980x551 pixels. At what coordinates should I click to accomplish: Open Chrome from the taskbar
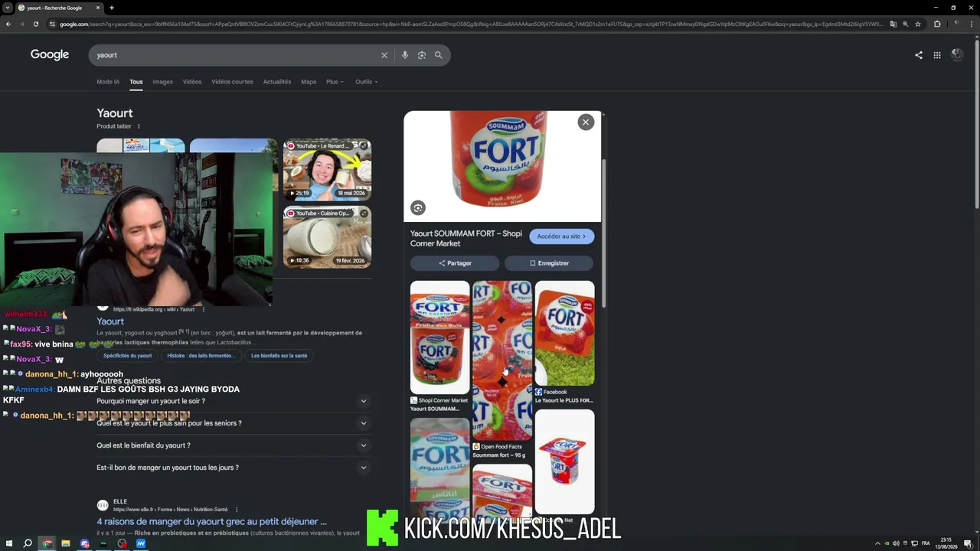(x=47, y=543)
